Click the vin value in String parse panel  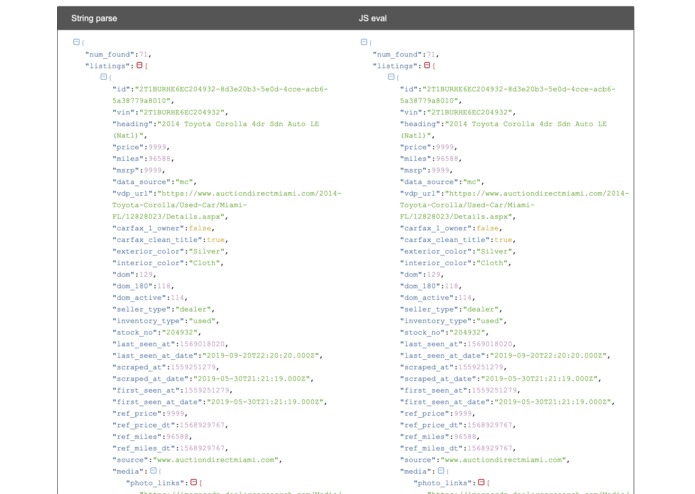(182, 113)
